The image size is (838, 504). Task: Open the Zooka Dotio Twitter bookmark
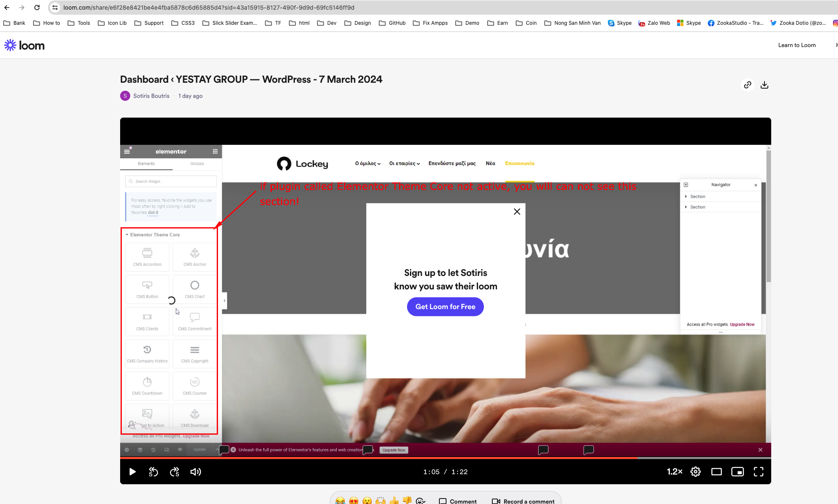click(x=798, y=23)
